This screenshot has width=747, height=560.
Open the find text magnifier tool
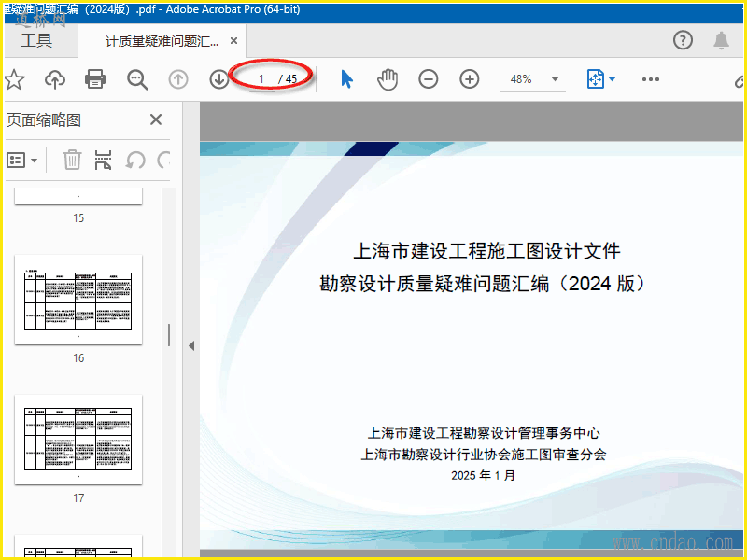(x=137, y=79)
